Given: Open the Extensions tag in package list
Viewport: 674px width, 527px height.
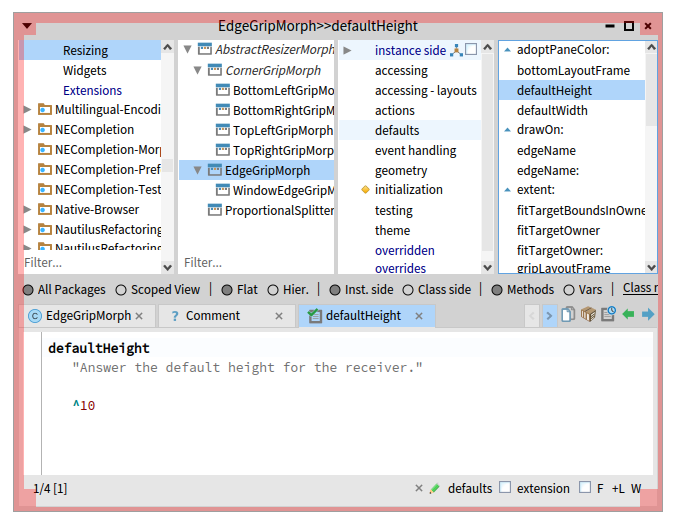Looking at the screenshot, I should tap(92, 90).
